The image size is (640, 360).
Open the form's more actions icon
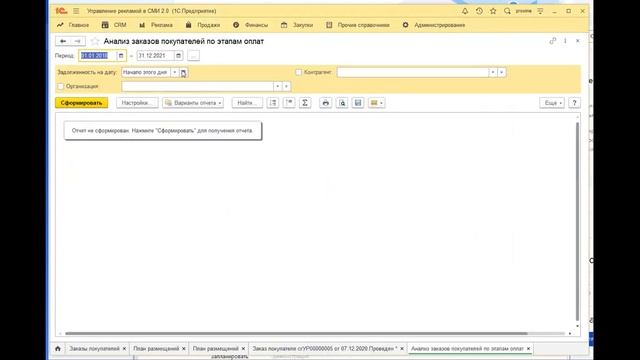coord(565,41)
